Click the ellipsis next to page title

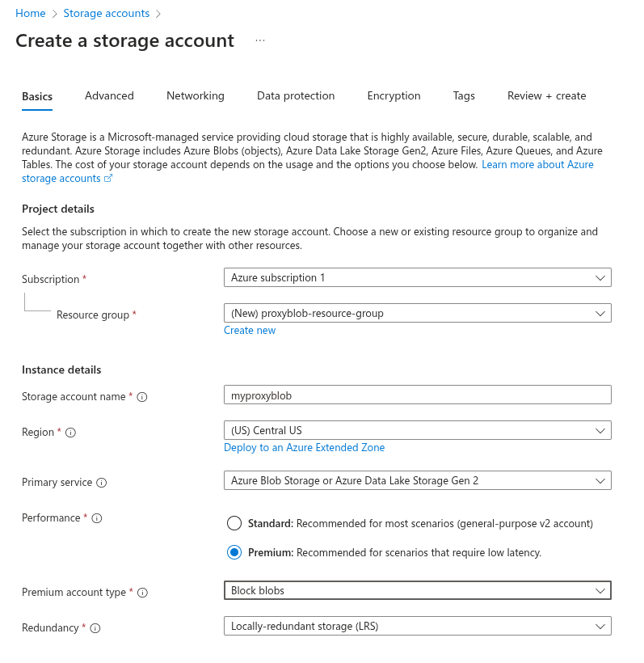(x=260, y=40)
